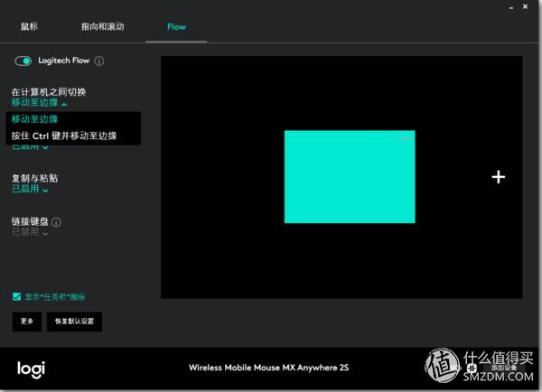Select the teal computer screen tile
This screenshot has height=392, width=542.
[x=350, y=177]
